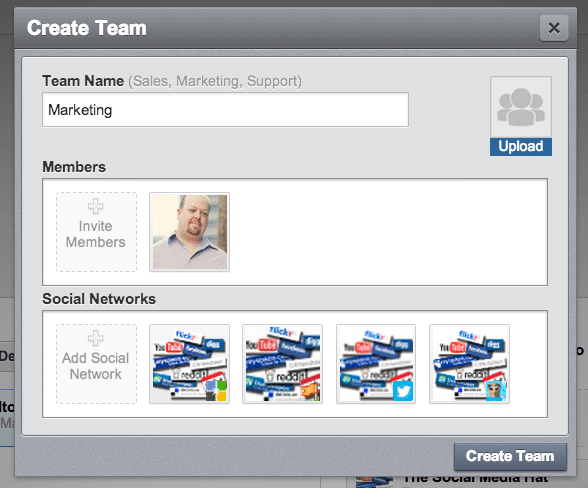Click the Social Networks heading
588x488 pixels.
99,299
